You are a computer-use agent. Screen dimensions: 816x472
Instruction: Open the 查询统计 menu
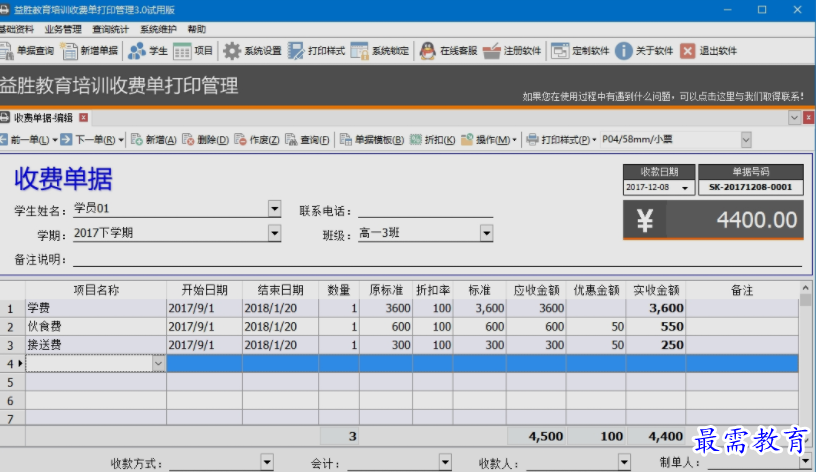pyautogui.click(x=110, y=29)
